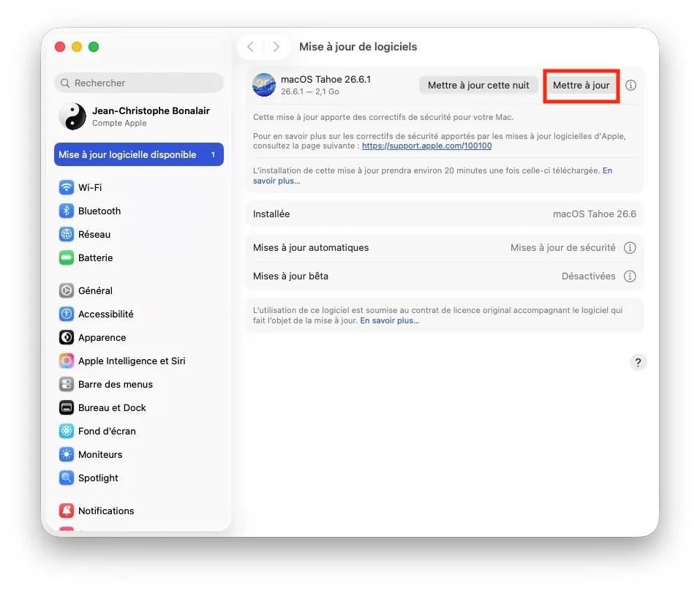Click the Bureau et Dock icon
700x591 pixels.
(67, 407)
